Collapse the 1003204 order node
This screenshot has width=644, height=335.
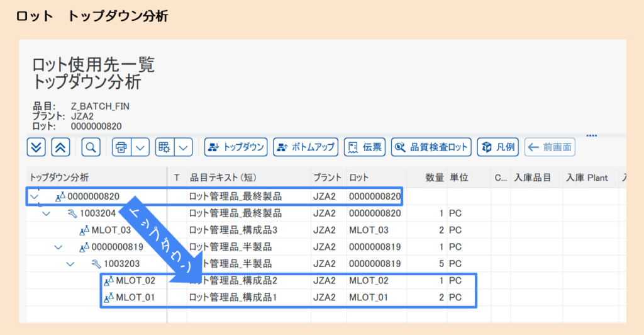pos(46,213)
